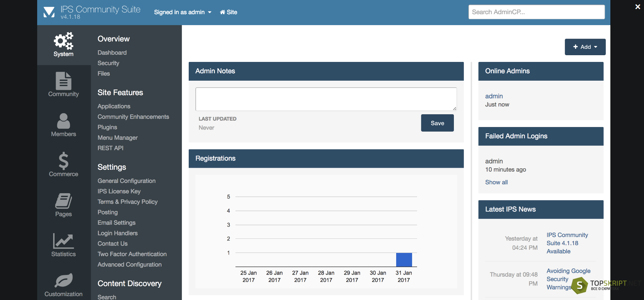The width and height of the screenshot is (644, 300).
Task: Click the v4.1.18 version label
Action: tap(70, 17)
